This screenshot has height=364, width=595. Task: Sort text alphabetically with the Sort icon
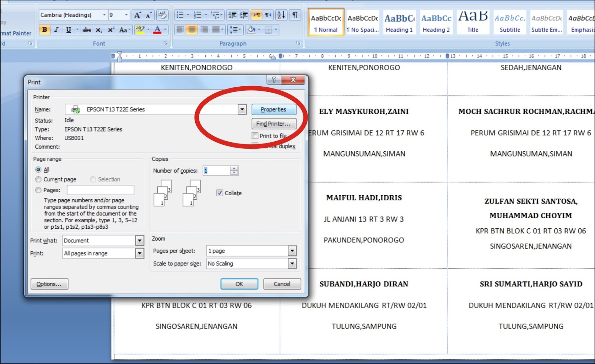(x=281, y=15)
